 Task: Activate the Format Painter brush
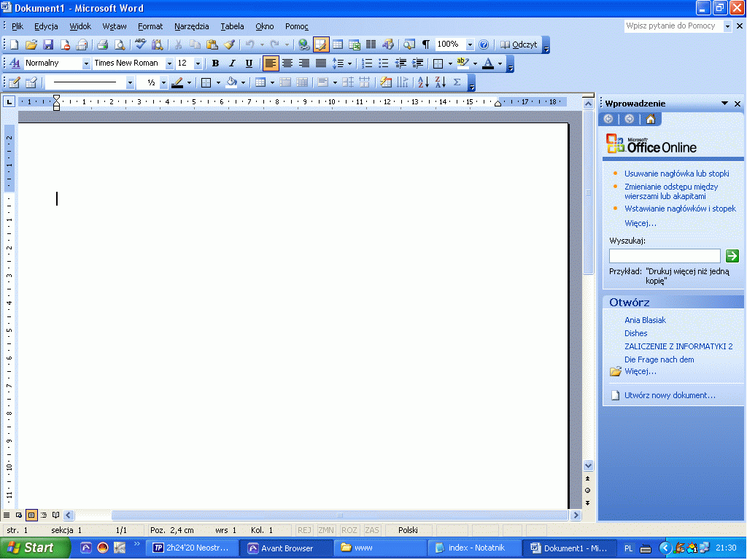click(229, 44)
